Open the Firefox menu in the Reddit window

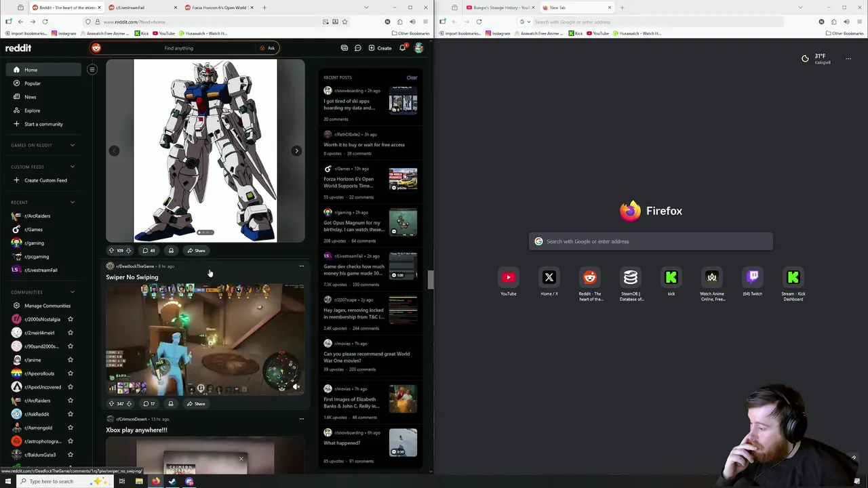coord(425,22)
